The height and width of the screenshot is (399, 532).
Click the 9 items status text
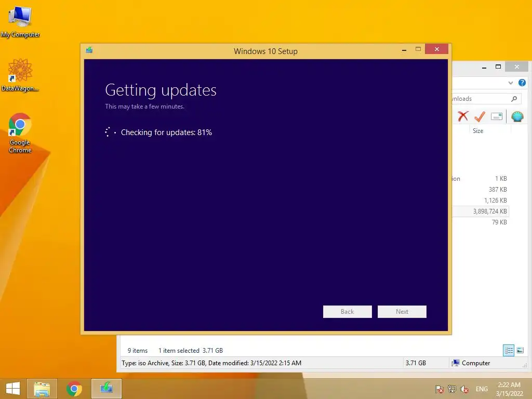[137, 351]
